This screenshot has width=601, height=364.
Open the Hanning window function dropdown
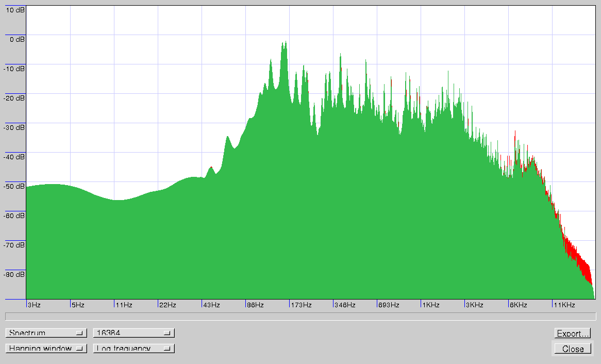(x=46, y=349)
